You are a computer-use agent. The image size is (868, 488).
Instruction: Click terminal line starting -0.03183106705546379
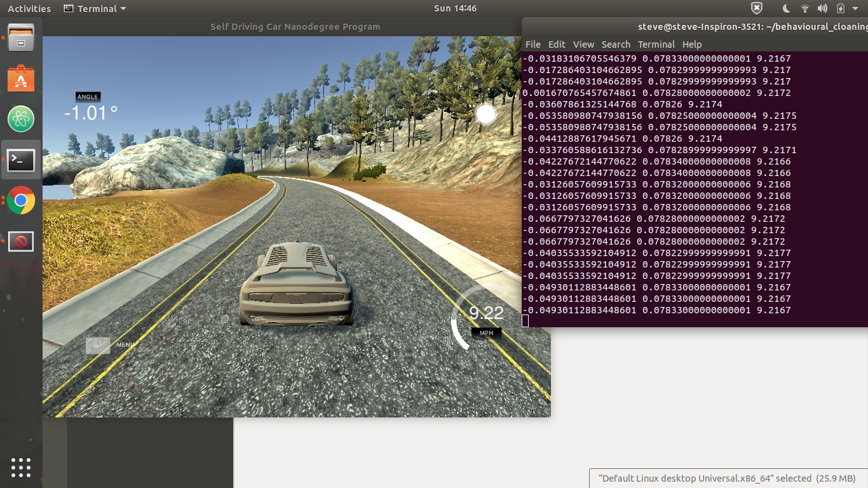(x=656, y=58)
